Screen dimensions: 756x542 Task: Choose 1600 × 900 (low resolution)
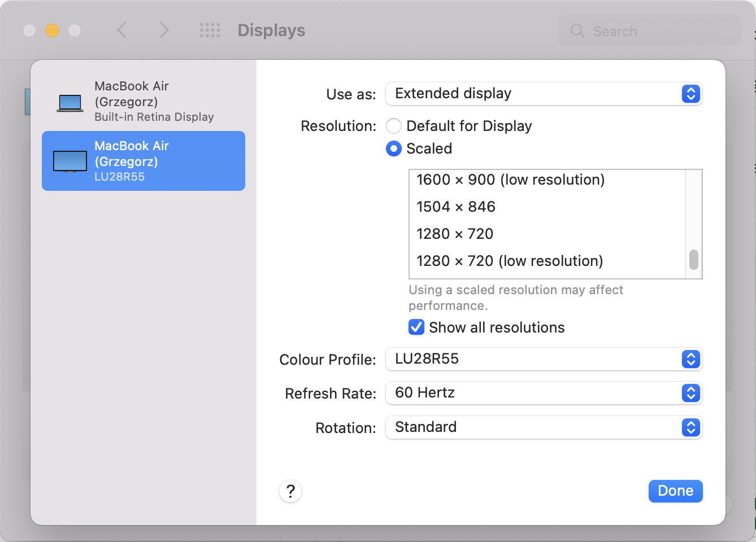pos(547,180)
